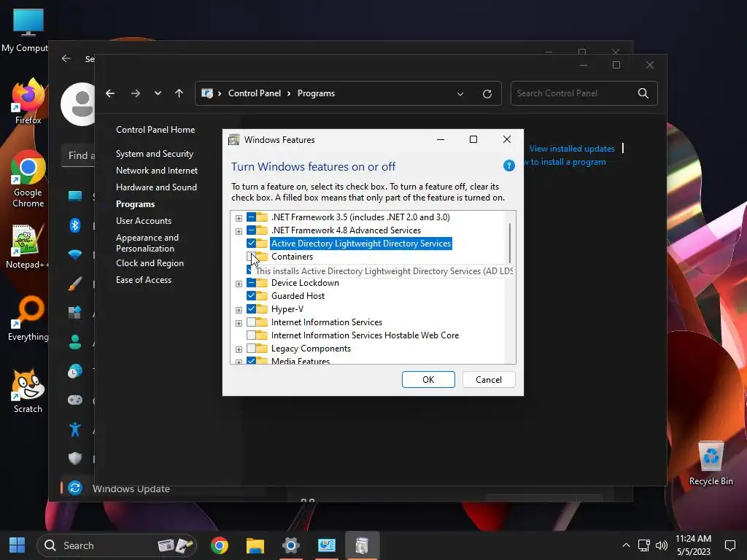This screenshot has width=747, height=560.
Task: Confirm Windows Features with OK
Action: (x=428, y=379)
